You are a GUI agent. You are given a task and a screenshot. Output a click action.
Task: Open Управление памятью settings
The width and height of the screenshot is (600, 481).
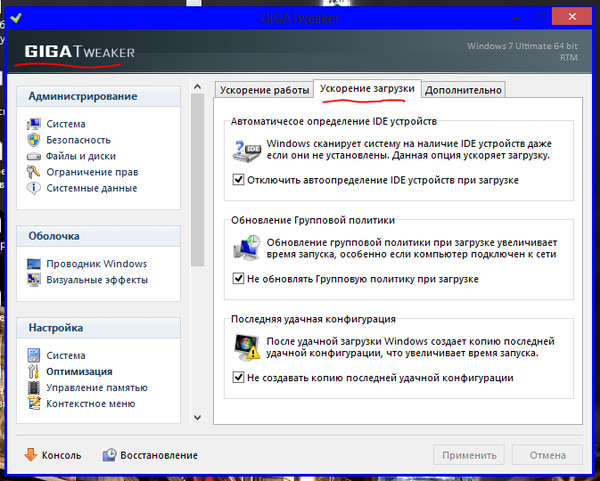coord(97,388)
